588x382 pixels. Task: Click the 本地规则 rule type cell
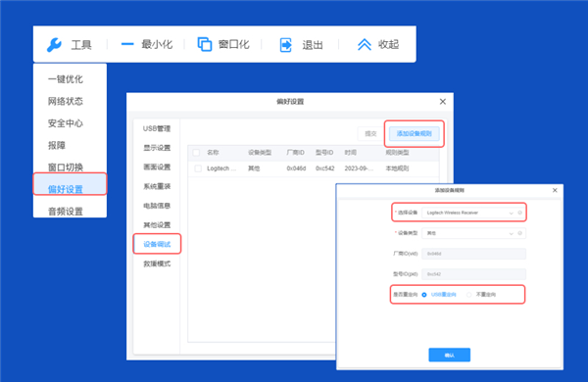[x=397, y=168]
